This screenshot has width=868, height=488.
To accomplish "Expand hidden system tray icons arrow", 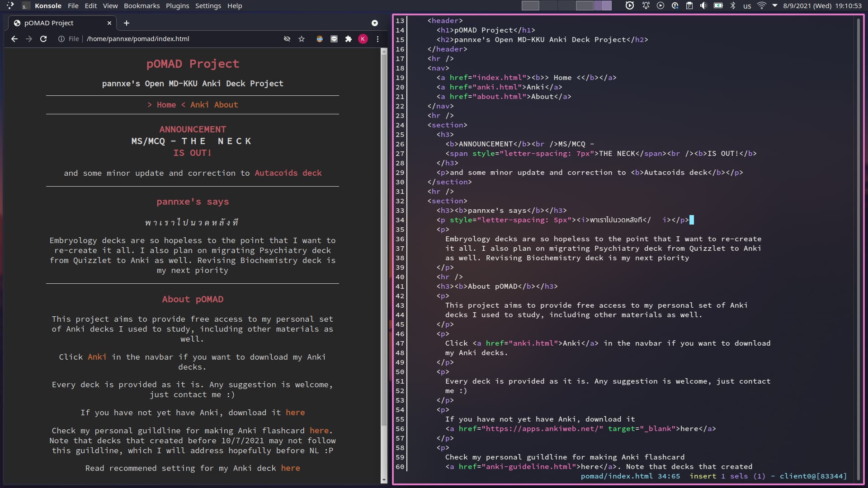I will pyautogui.click(x=775, y=5).
